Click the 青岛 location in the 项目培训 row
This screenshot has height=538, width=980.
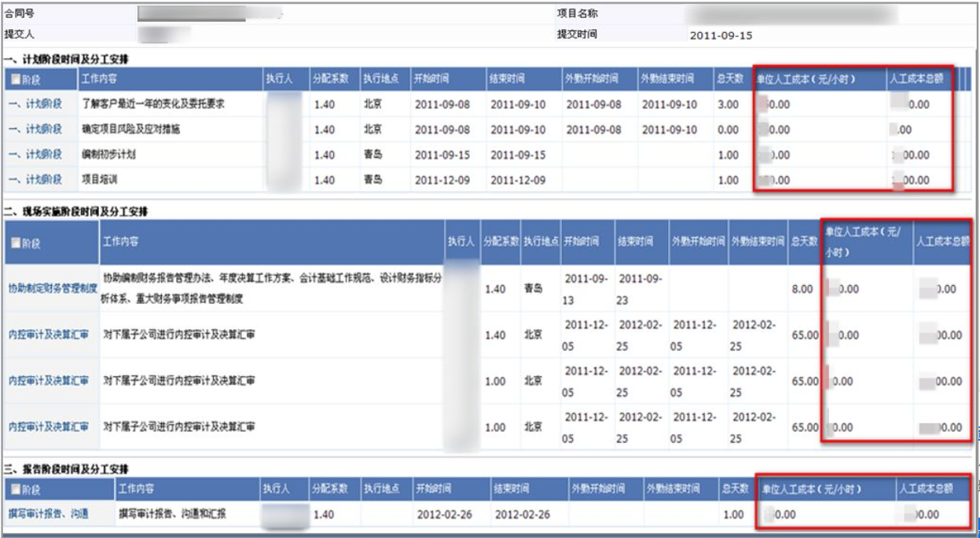pos(373,180)
